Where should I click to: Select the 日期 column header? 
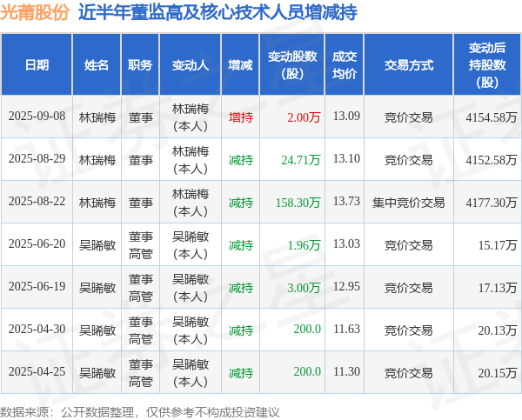(37, 65)
